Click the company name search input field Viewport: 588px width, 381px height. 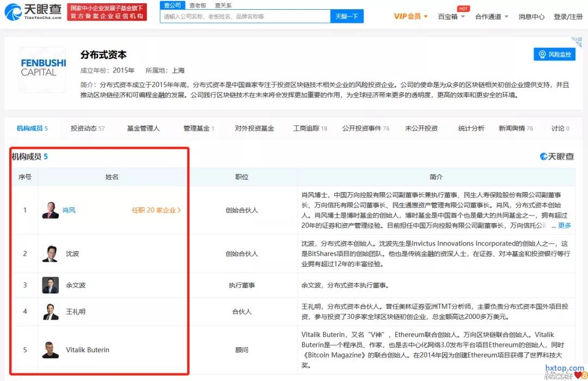[245, 16]
